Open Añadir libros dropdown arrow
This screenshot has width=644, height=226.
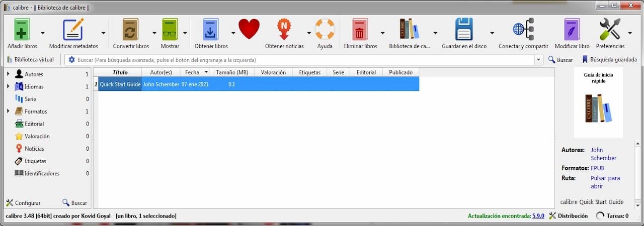tap(43, 33)
